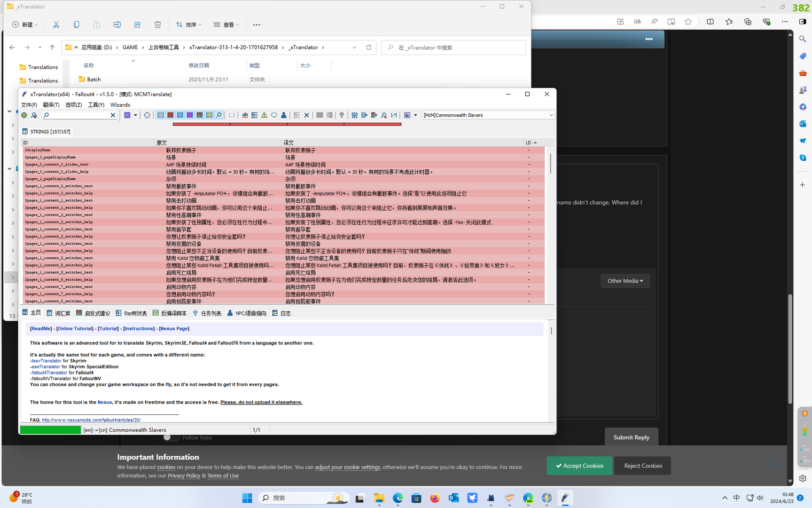The image size is (812, 508).
Task: Open the Wizards menu in xTranslator
Action: coord(120,105)
